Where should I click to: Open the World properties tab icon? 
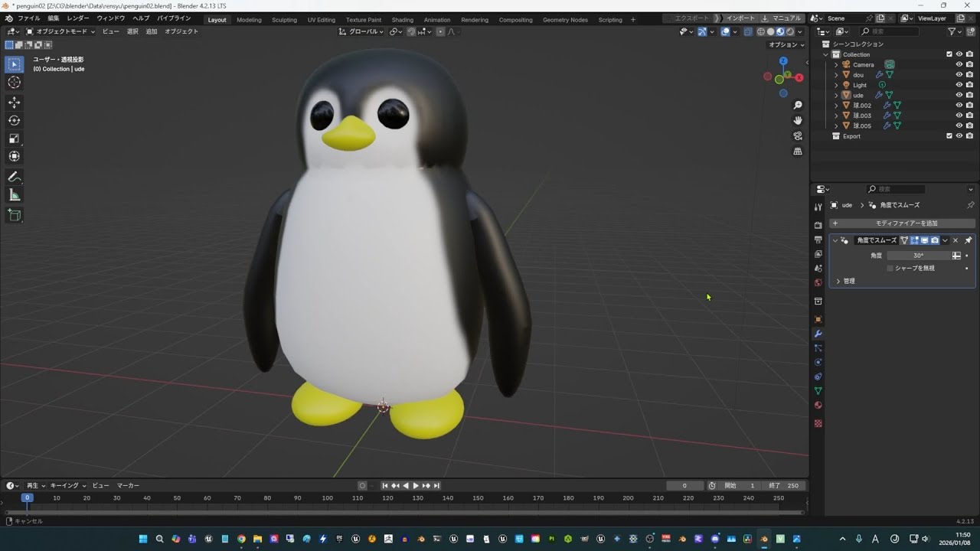coord(818,283)
